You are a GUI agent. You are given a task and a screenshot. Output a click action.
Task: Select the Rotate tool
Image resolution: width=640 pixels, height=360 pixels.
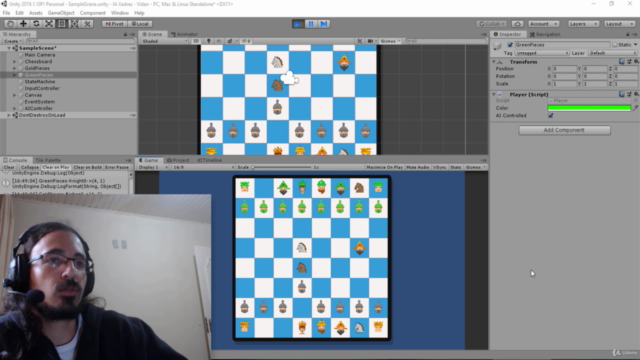point(36,24)
